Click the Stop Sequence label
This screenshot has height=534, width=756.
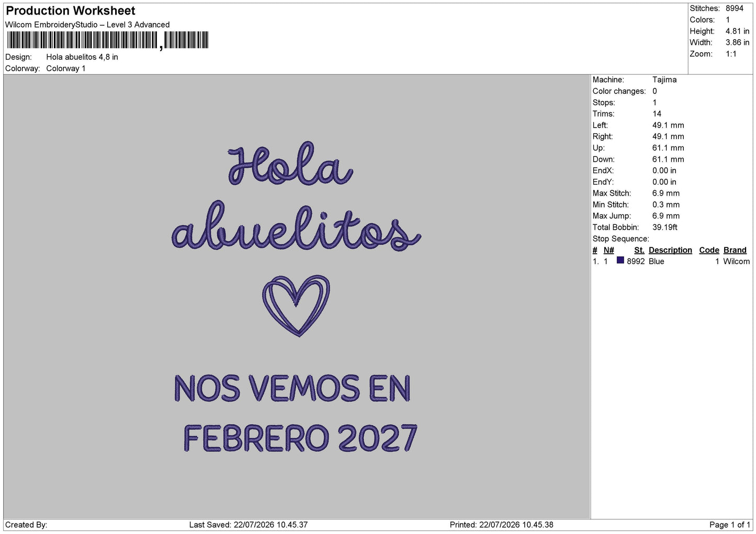620,238
